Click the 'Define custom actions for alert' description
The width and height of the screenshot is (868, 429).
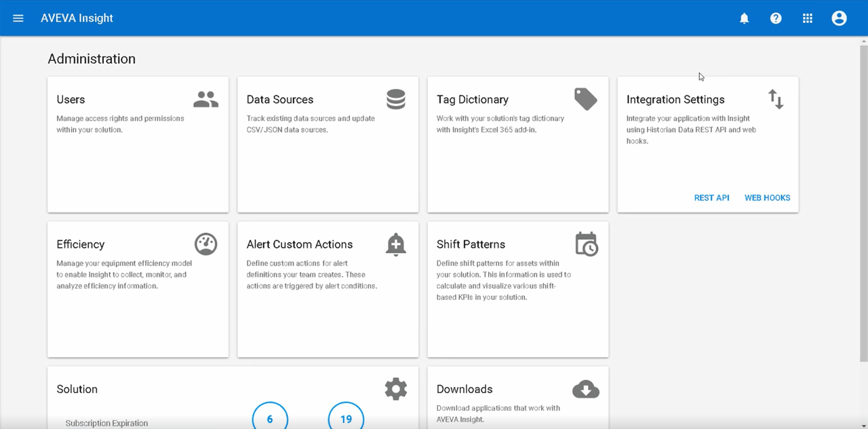coord(312,274)
